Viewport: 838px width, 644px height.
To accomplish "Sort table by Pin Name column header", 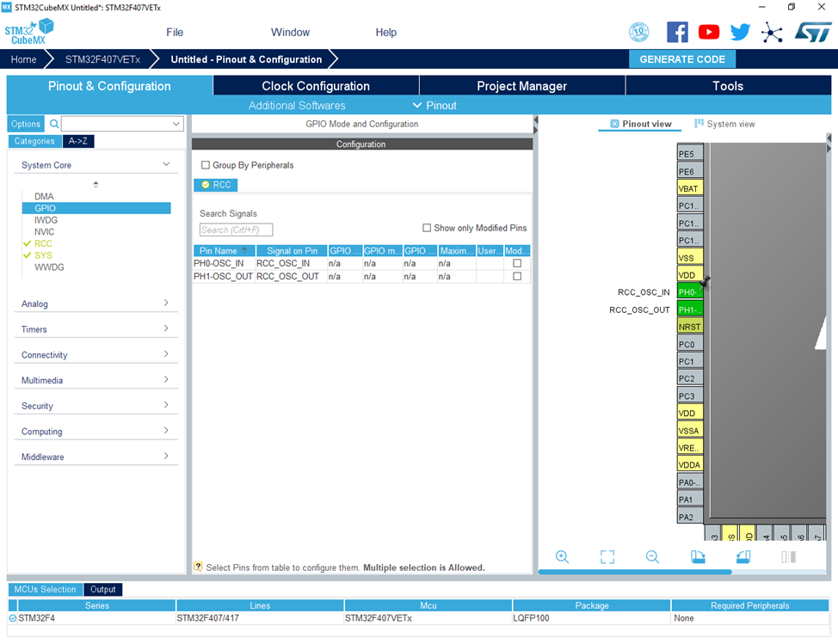I will [224, 250].
